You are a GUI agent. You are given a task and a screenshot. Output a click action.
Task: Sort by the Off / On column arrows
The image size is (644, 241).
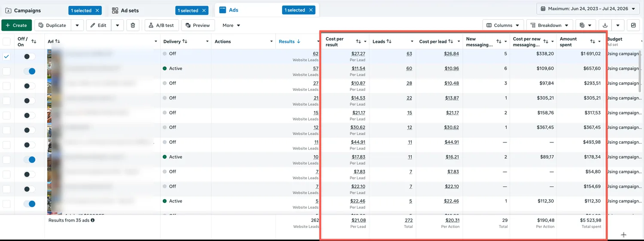pyautogui.click(x=34, y=42)
